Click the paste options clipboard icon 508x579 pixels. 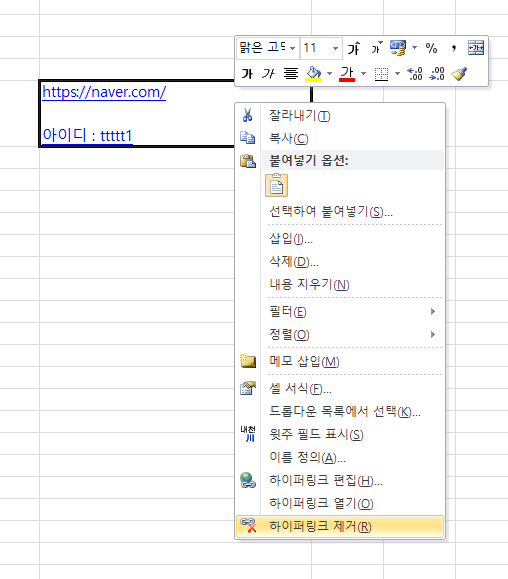pos(248,161)
